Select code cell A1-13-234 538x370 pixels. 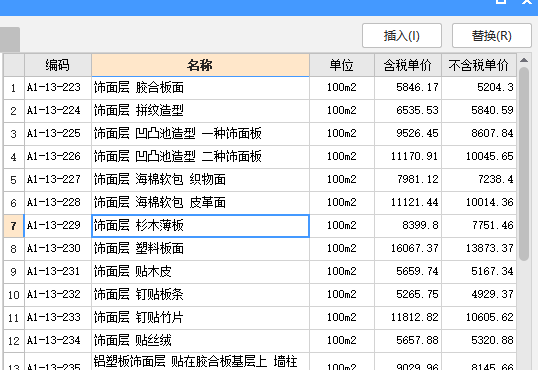58,341
